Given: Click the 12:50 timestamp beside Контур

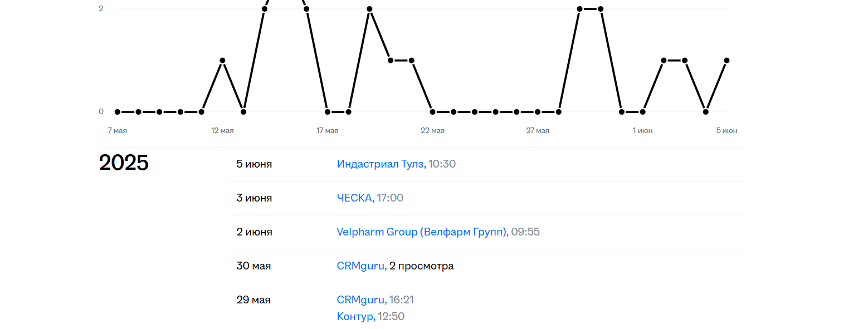Looking at the screenshot, I should coord(391,317).
